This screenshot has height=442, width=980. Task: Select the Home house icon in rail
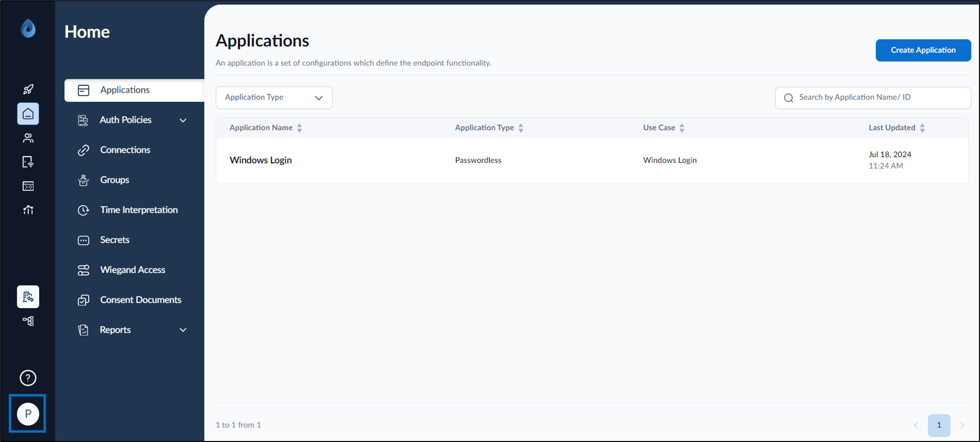[28, 114]
